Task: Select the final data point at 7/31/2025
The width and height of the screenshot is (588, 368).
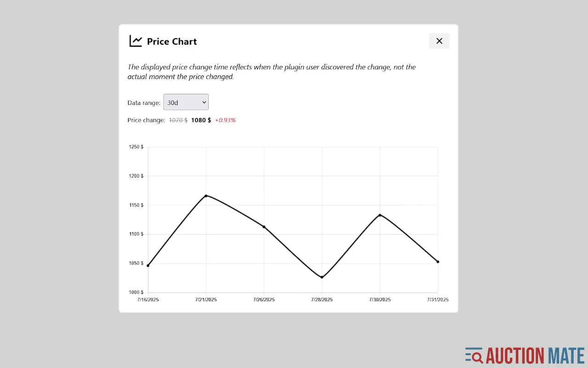Action: (x=437, y=261)
